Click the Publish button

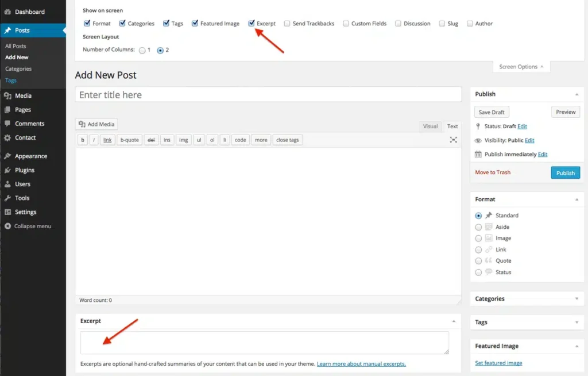pos(565,172)
